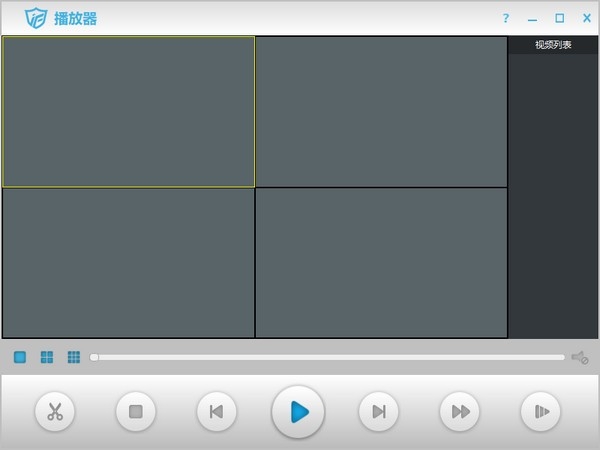Viewport: 600px width, 450px height.
Task: Click the fast-forward double arrow button
Action: point(460,411)
